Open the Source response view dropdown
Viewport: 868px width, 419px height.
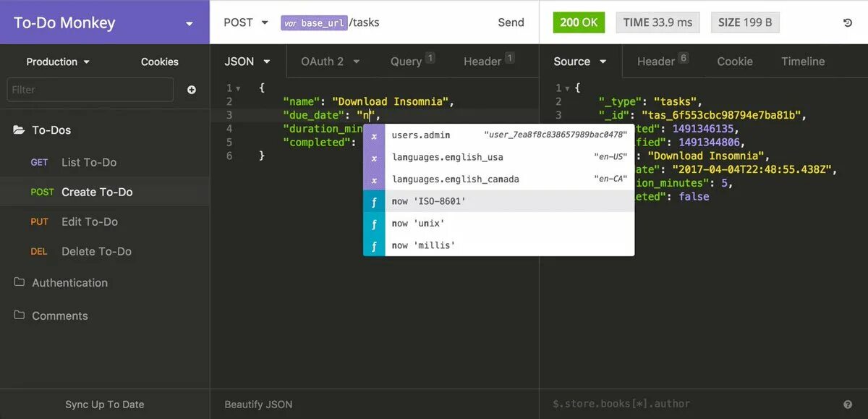tap(580, 62)
